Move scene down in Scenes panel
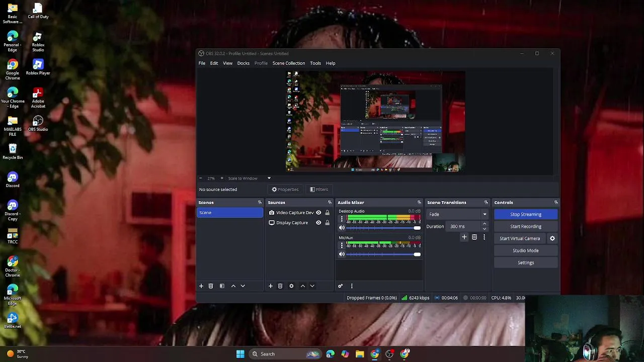The image size is (644, 362). click(243, 286)
